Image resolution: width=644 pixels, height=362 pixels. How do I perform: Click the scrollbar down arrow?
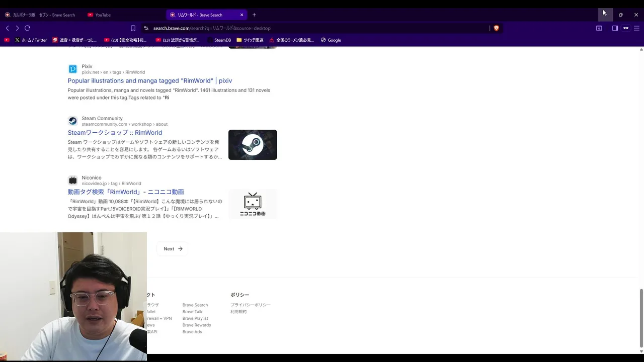click(641, 351)
